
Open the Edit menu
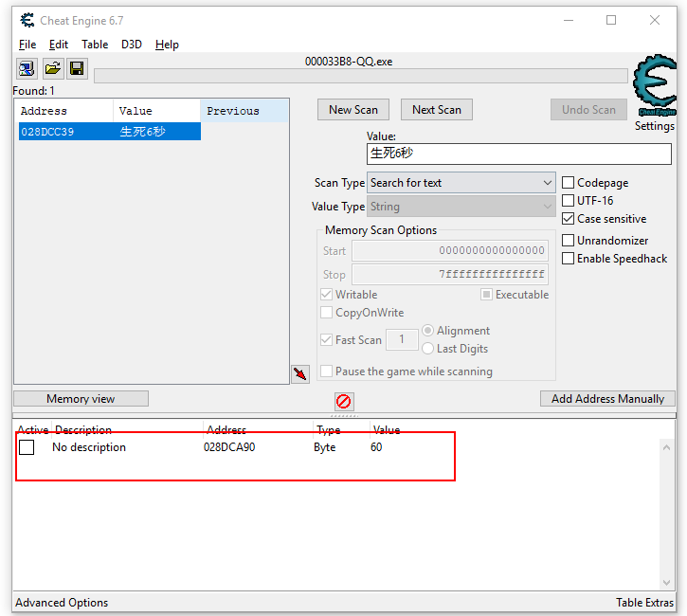pyautogui.click(x=58, y=45)
